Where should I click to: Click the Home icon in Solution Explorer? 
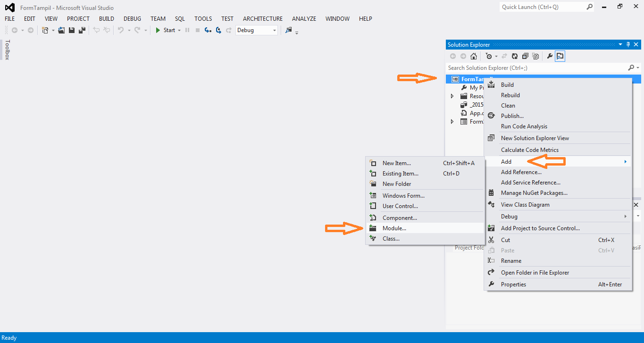474,56
